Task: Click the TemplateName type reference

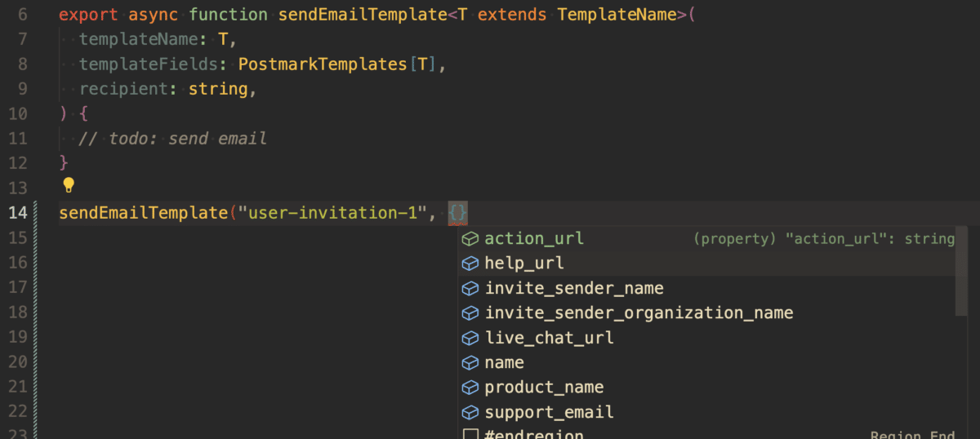Action: point(617,15)
